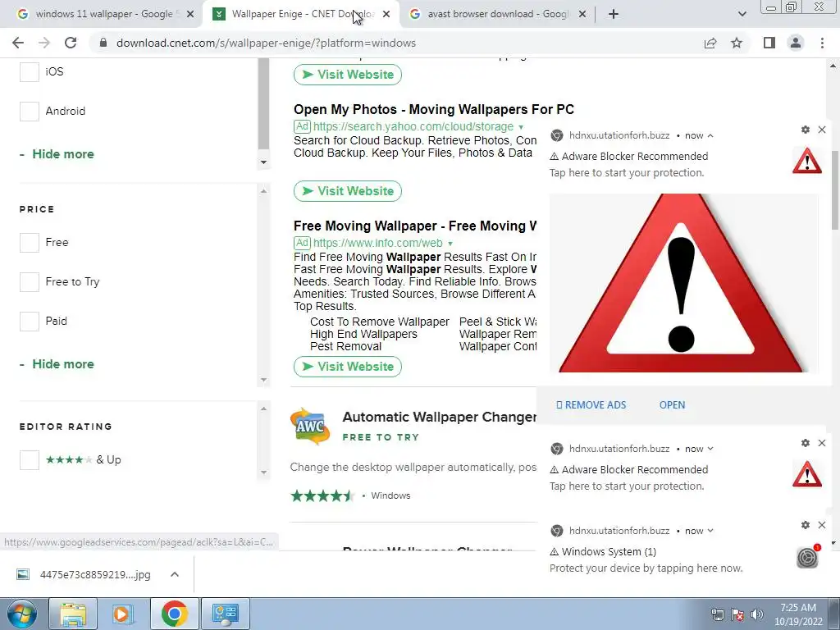This screenshot has height=630, width=840.
Task: Check the four stars & Up rating
Action: point(30,460)
